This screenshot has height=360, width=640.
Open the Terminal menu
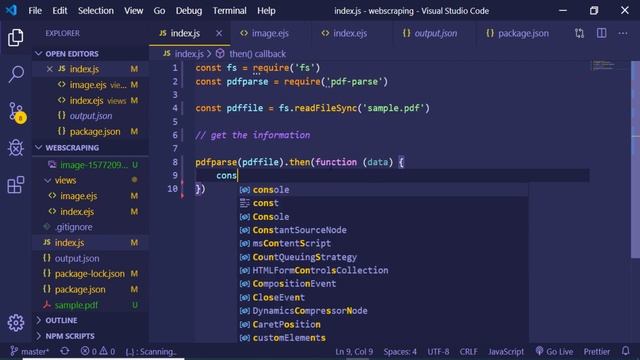click(229, 11)
